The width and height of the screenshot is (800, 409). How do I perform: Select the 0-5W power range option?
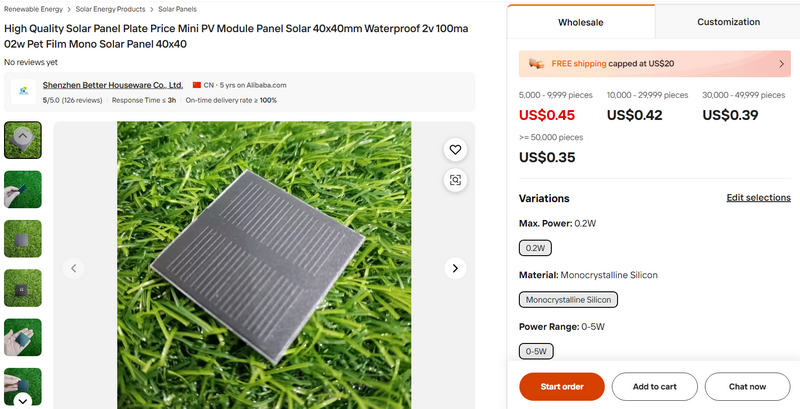click(536, 351)
